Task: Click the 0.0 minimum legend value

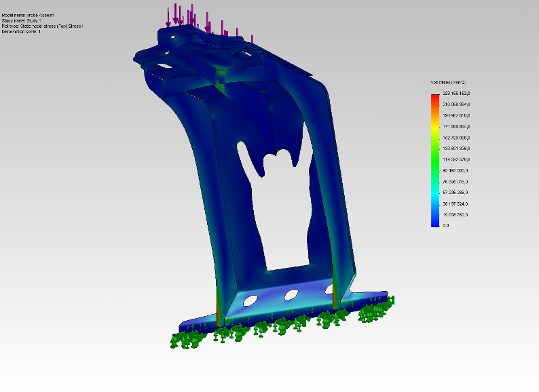Action: (x=446, y=225)
